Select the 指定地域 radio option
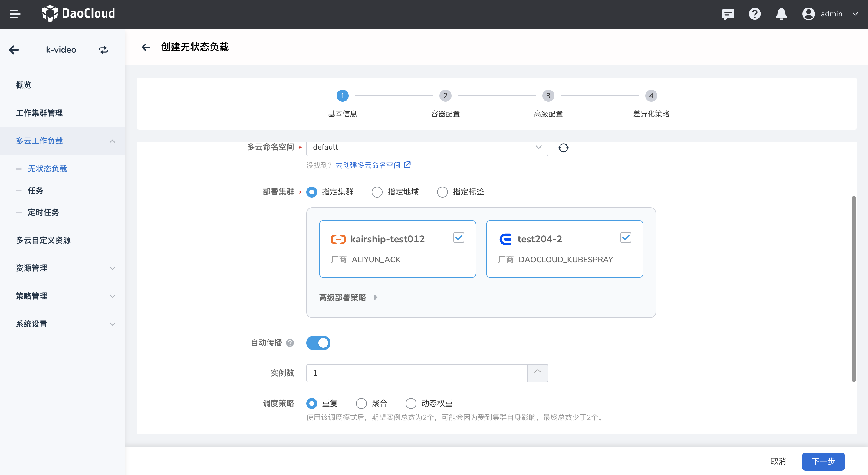Viewport: 868px width, 475px height. coord(377,192)
